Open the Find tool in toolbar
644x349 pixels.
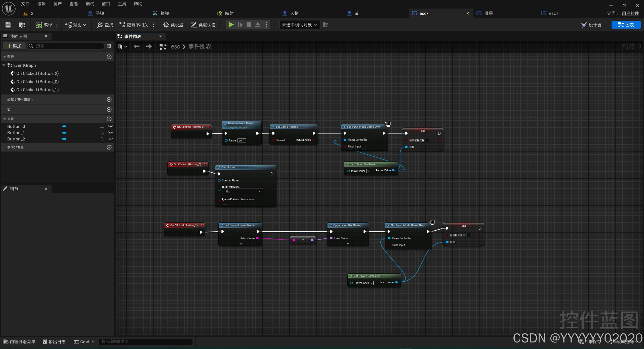[105, 25]
